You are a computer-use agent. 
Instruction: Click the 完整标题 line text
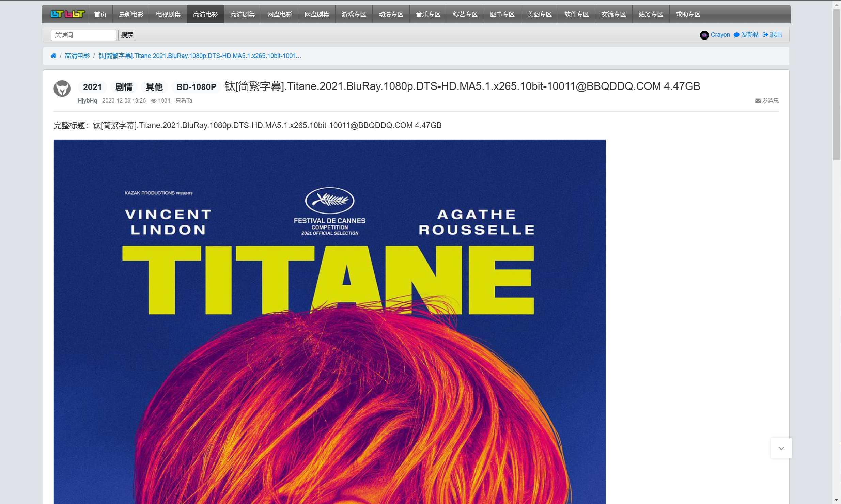[247, 125]
